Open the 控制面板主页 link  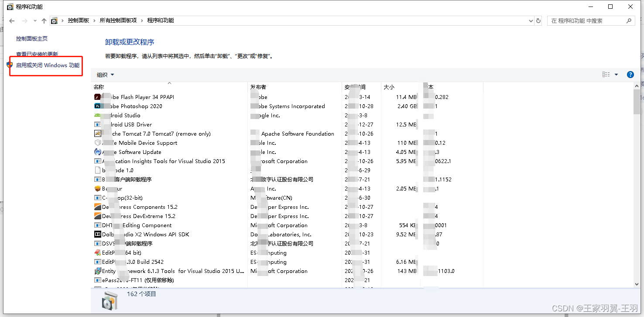[32, 39]
